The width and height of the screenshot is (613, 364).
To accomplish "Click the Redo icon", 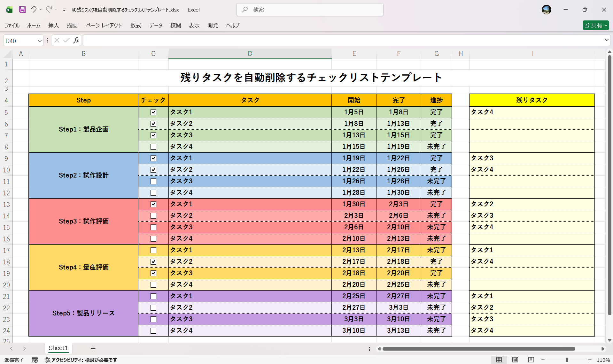I will (49, 10).
